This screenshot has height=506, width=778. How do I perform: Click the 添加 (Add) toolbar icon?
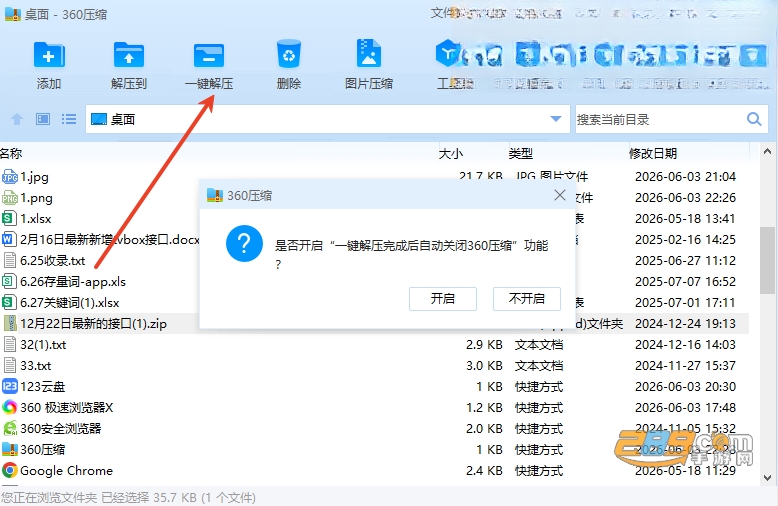(49, 55)
